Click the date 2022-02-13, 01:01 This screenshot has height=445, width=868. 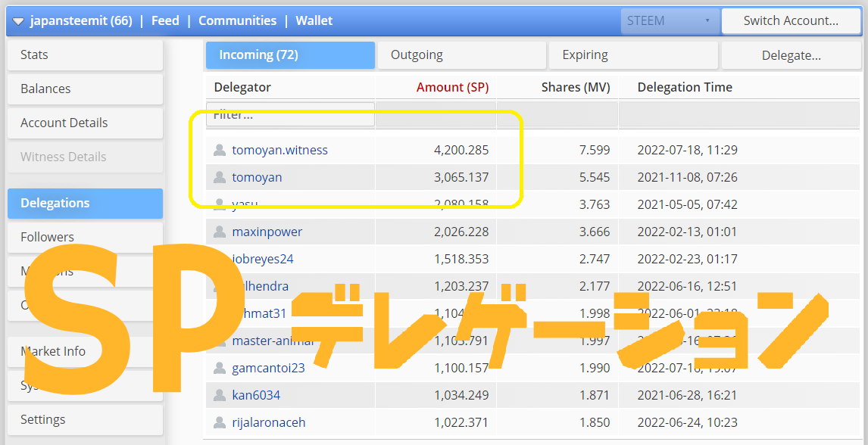point(688,232)
